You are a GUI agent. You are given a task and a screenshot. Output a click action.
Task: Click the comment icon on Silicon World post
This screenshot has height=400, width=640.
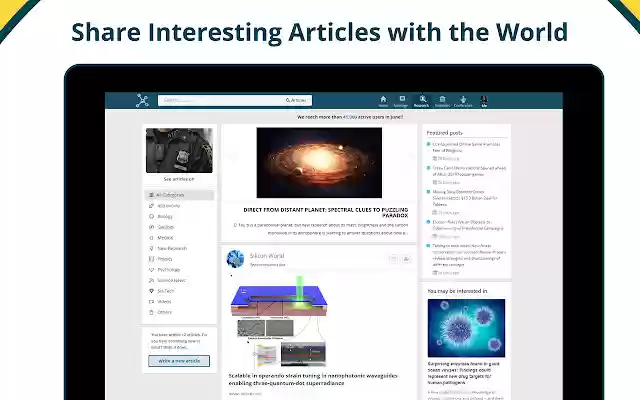393,258
